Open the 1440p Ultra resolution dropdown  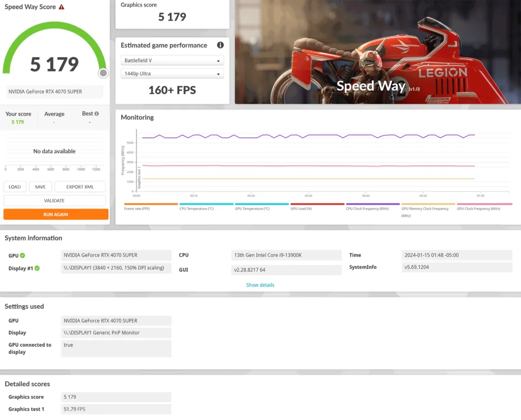tap(172, 74)
